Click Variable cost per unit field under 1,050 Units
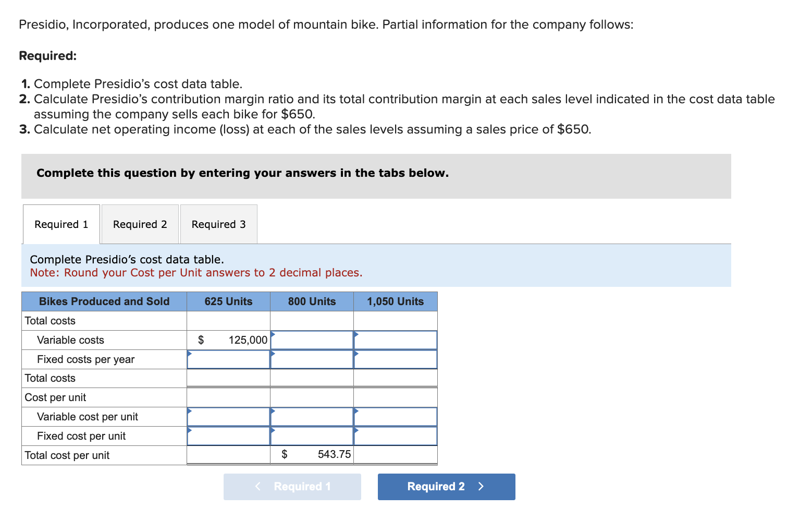 395,416
